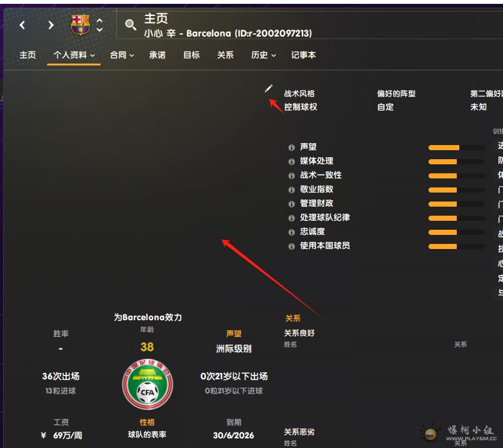Image resolution: width=503 pixels, height=448 pixels.
Task: Expand the 合同 dropdown menu
Action: 121,55
